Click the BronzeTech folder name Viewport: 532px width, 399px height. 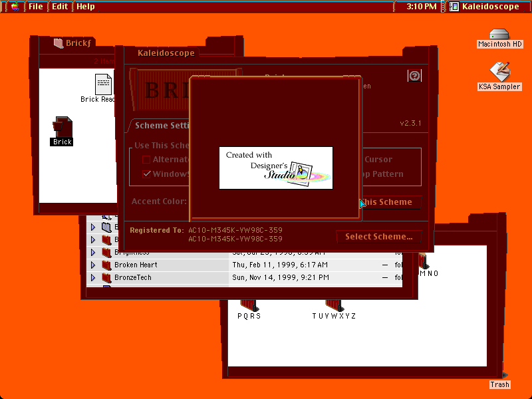pyautogui.click(x=132, y=277)
